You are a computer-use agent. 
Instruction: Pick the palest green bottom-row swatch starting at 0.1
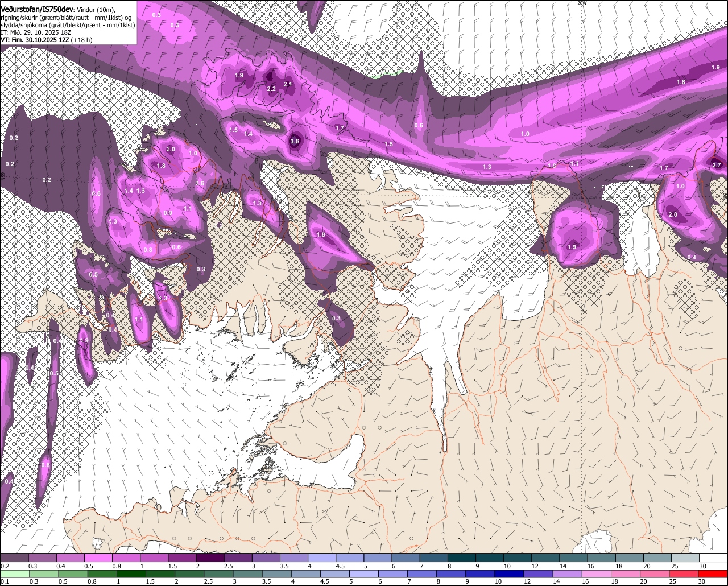(x=15, y=573)
